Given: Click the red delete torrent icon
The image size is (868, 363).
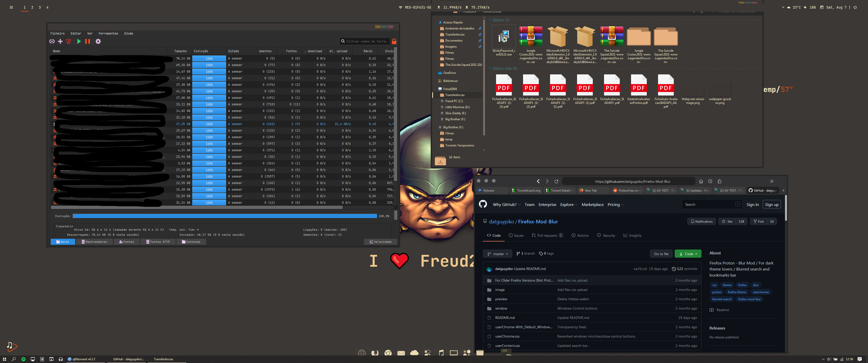Looking at the screenshot, I should tap(69, 41).
